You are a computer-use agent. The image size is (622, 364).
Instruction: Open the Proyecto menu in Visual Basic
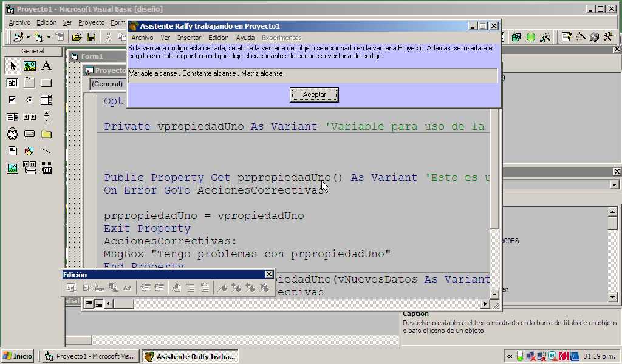click(x=92, y=22)
